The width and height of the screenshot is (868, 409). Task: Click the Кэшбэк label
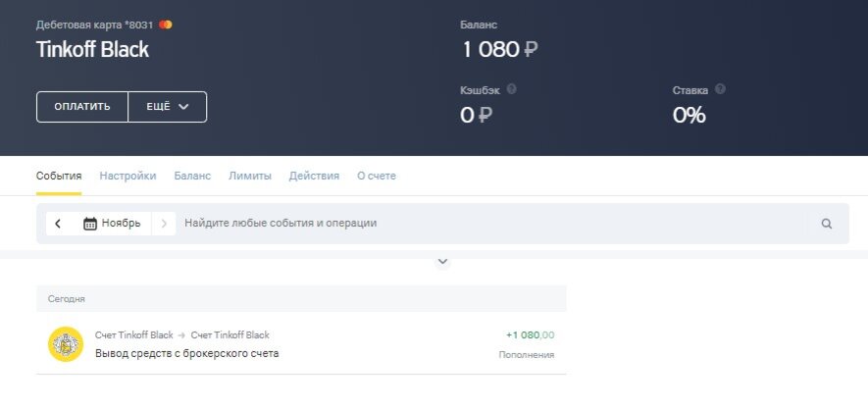click(x=480, y=90)
